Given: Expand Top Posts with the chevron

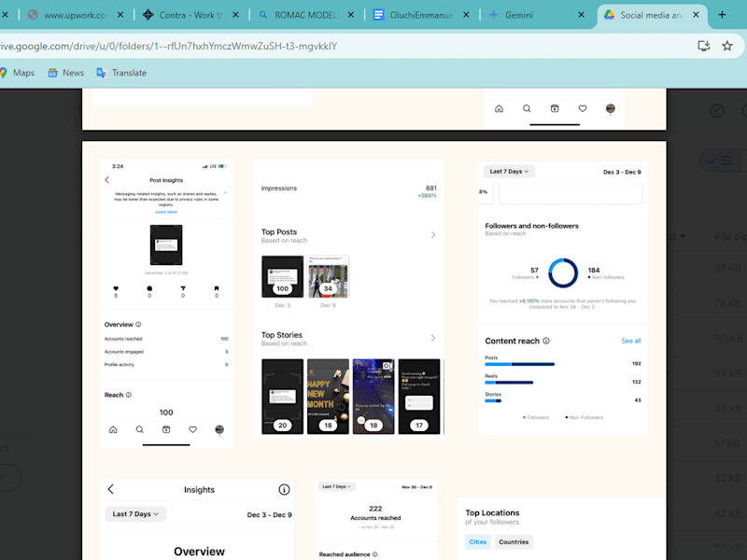Looking at the screenshot, I should tap(433, 235).
